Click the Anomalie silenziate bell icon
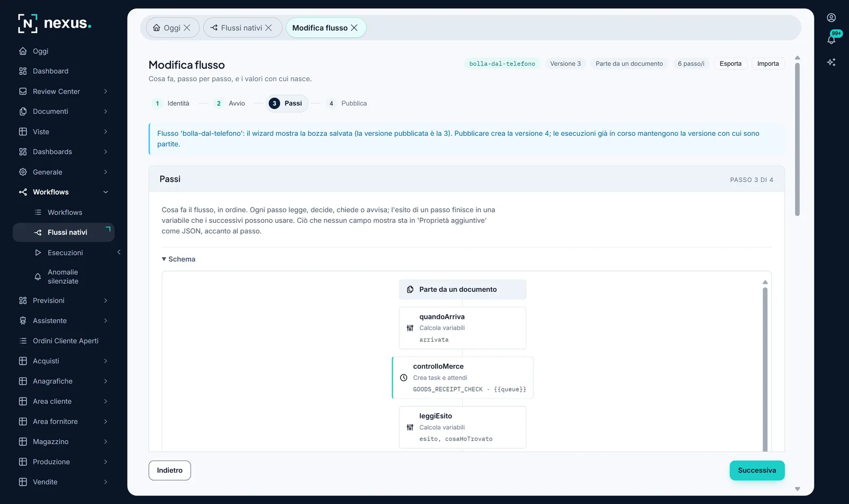This screenshot has width=849, height=504. 38,276
